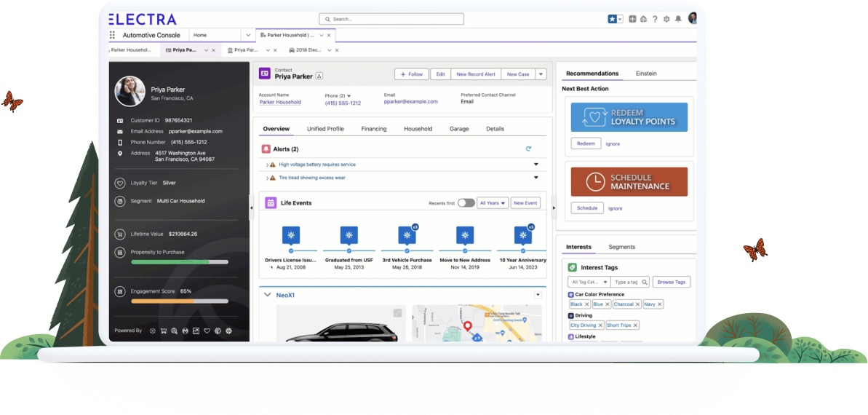Screen dimensions: 868x415
Task: Click the Engagement Score progress bar
Action: (x=179, y=301)
